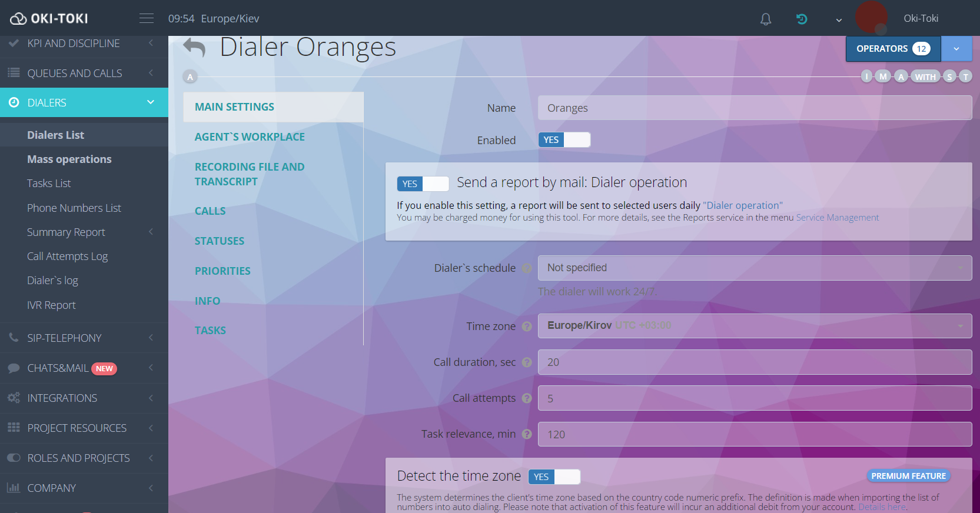The image size is (980, 513).
Task: Open STATUSES tab
Action: click(x=220, y=241)
